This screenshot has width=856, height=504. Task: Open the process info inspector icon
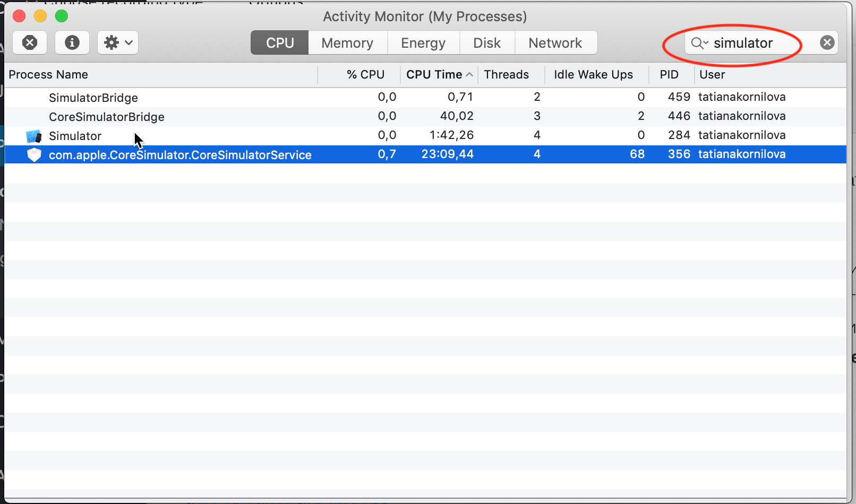[x=72, y=42]
